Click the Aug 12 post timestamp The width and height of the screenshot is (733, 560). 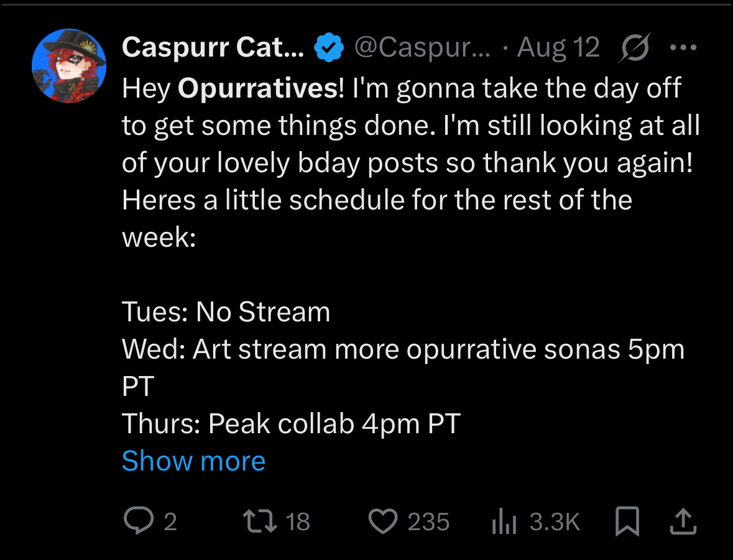[x=558, y=47]
